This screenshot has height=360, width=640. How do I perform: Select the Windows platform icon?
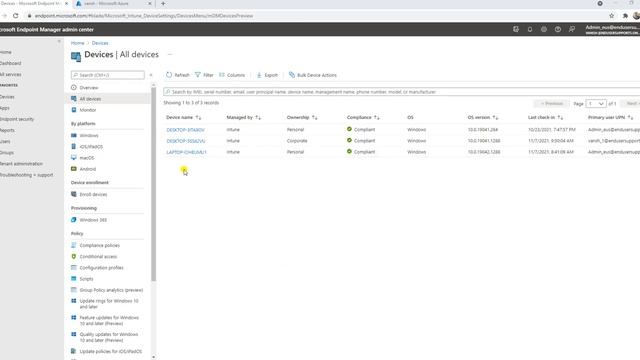point(74,135)
